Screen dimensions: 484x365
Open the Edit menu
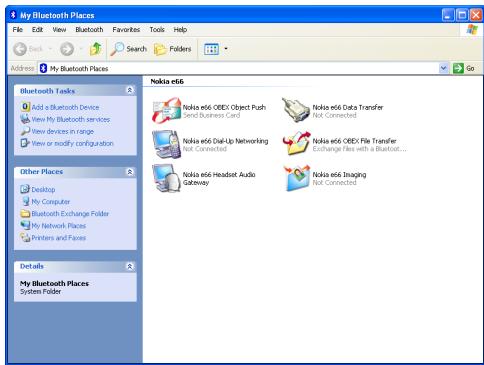pos(37,30)
